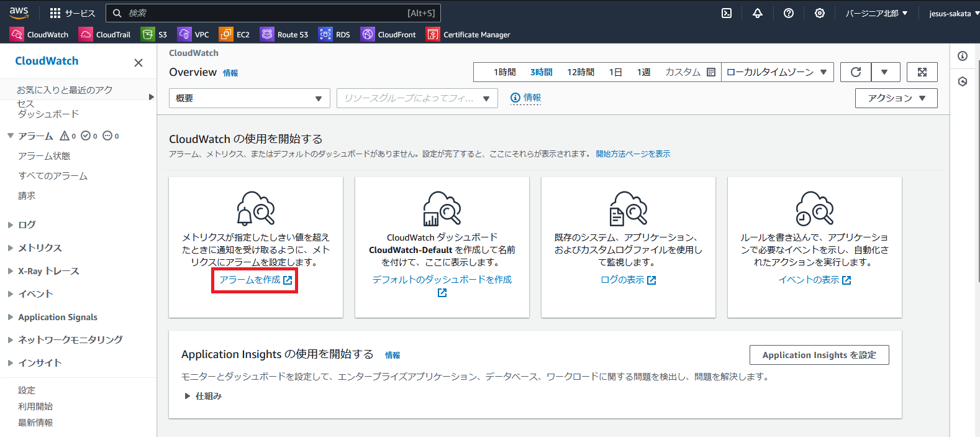Open 請求 in the sidebar
The height and width of the screenshot is (437, 980).
click(x=27, y=195)
